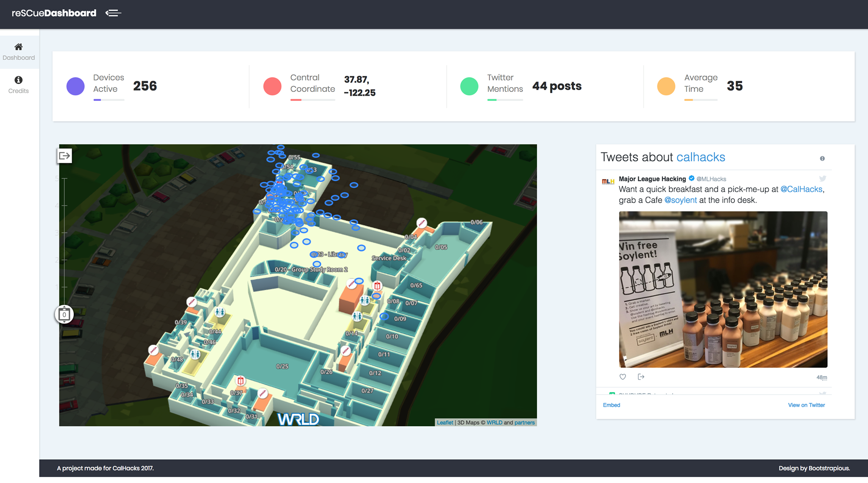Click the MLH profile avatar

click(608, 181)
